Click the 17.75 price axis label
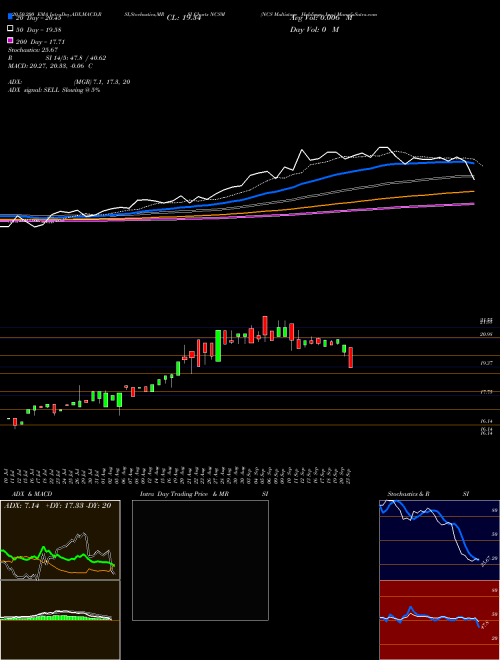Image resolution: width=500 pixels, height=660 pixels. (486, 392)
